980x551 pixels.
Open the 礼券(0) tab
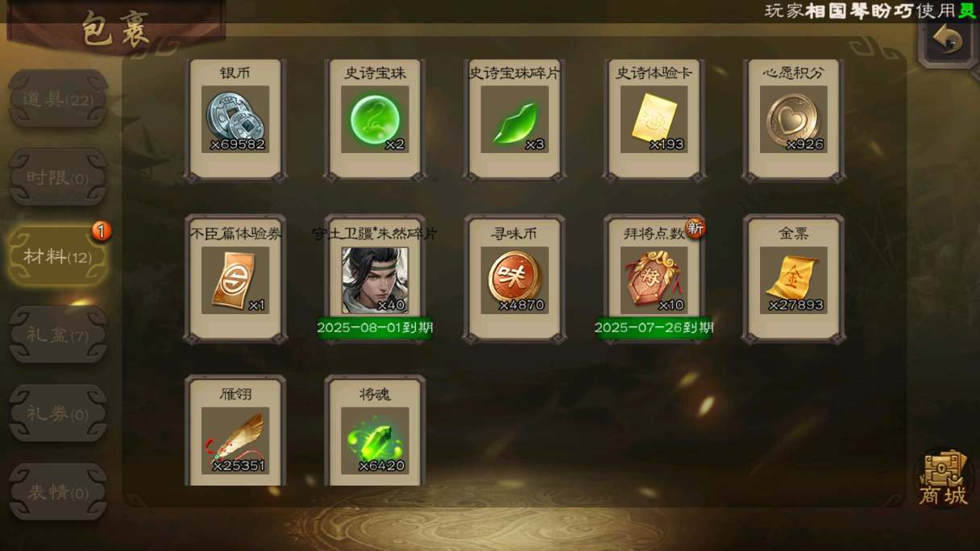(x=58, y=414)
